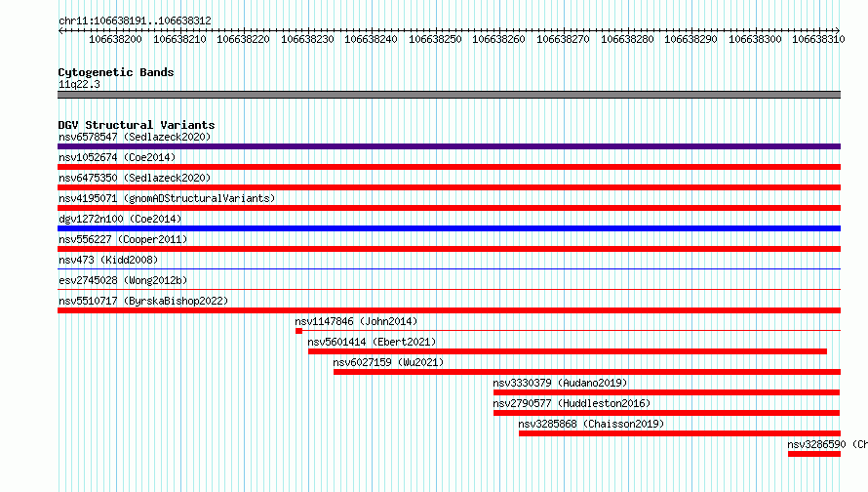
Task: Click ruler position 106638200
Action: [x=115, y=39]
